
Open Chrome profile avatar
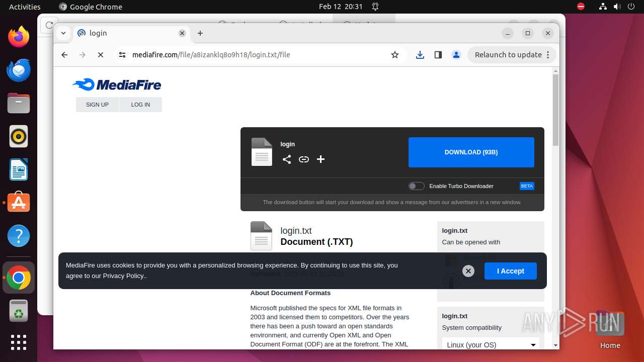(456, 55)
